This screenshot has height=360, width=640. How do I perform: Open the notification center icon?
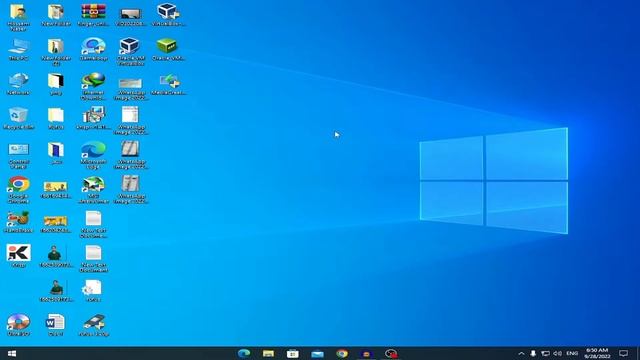tap(624, 353)
